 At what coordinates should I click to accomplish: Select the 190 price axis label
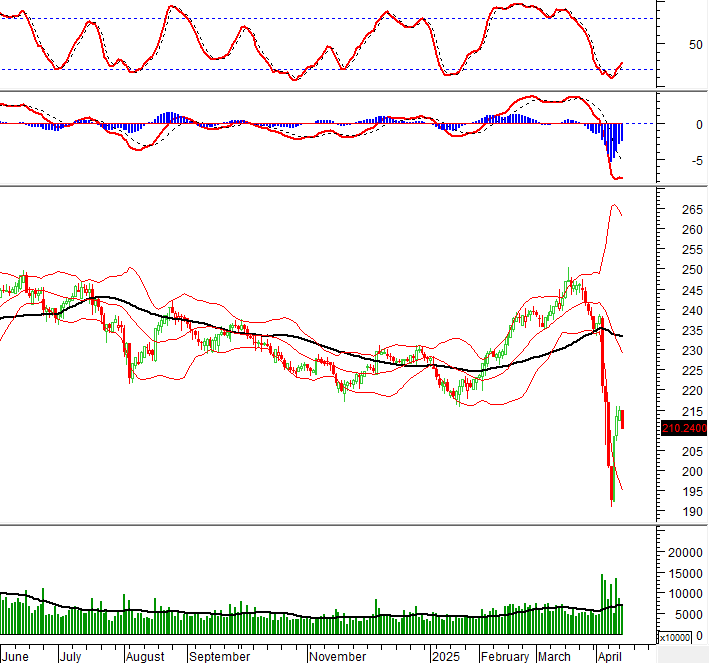(692, 512)
